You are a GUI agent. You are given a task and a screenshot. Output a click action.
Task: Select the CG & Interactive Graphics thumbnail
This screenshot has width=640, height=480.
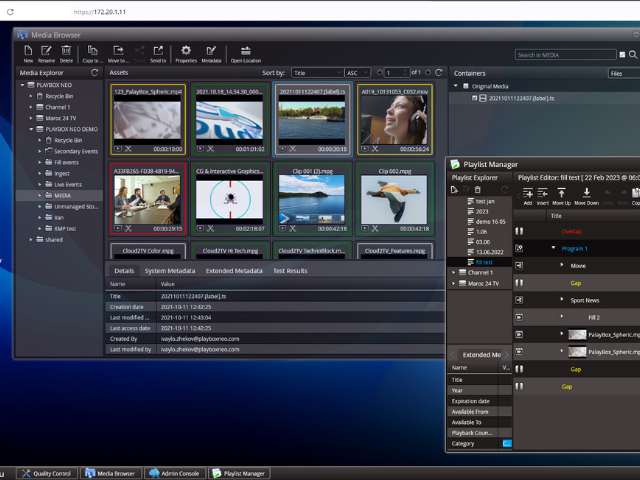[229, 199]
